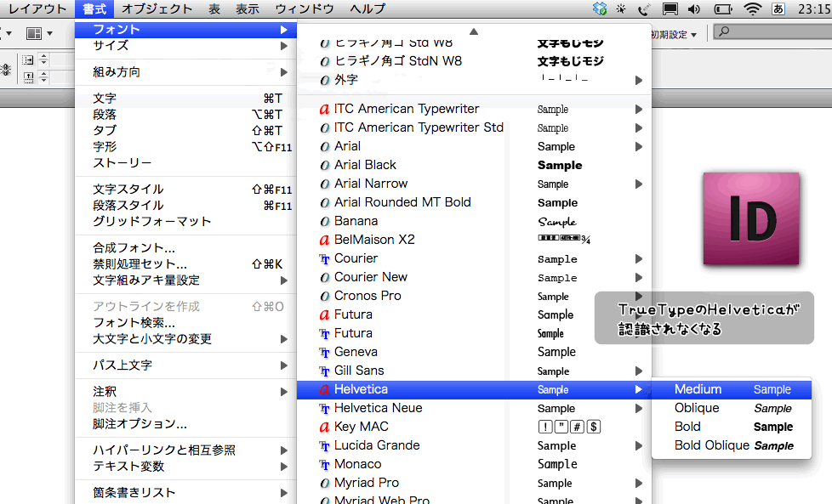
Task: Choose 文字スタイル from the menu
Action: click(185, 190)
